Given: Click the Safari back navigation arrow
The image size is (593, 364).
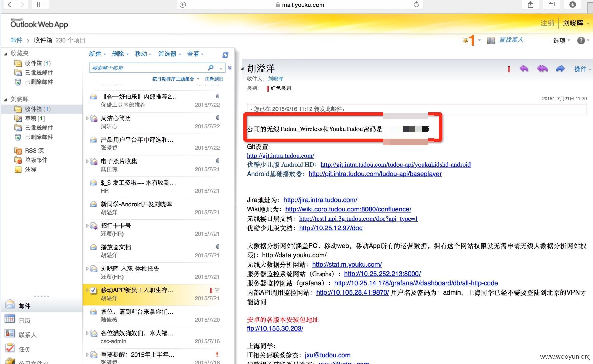Looking at the screenshot, I should [x=9, y=4].
